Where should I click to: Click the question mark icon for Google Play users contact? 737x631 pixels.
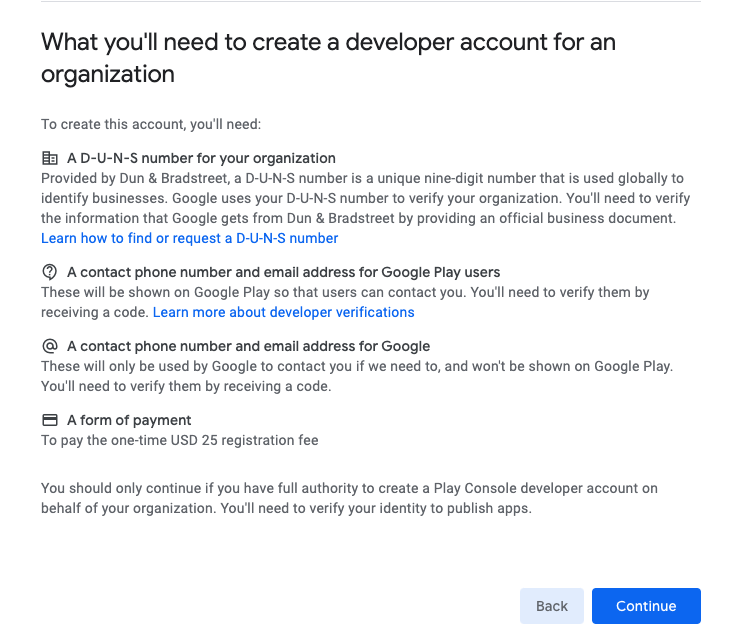[x=49, y=272]
